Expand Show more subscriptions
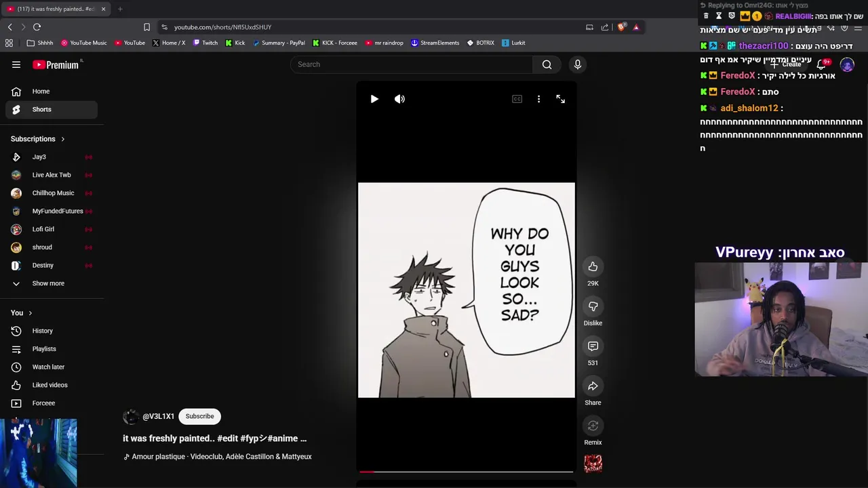This screenshot has width=868, height=488. pyautogui.click(x=52, y=283)
